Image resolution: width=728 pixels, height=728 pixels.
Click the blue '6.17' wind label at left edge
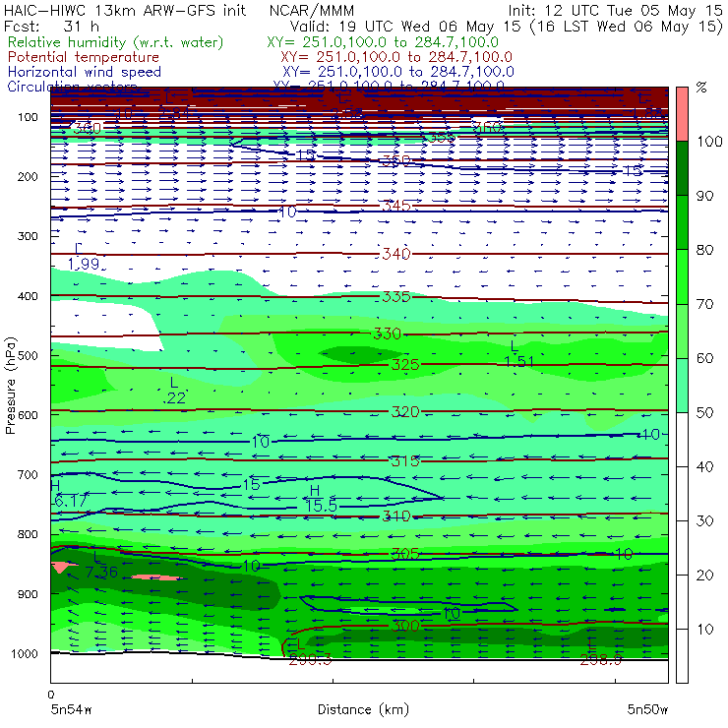pos(71,501)
